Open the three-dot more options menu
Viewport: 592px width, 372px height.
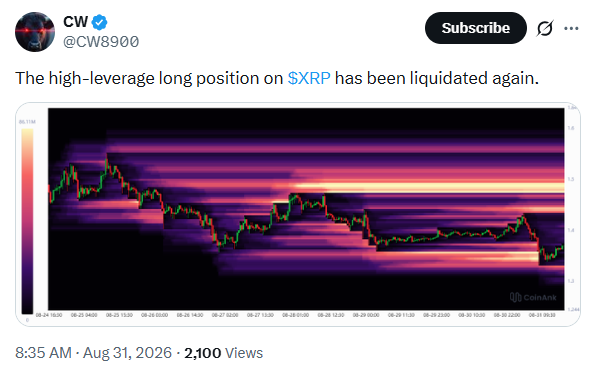571,28
